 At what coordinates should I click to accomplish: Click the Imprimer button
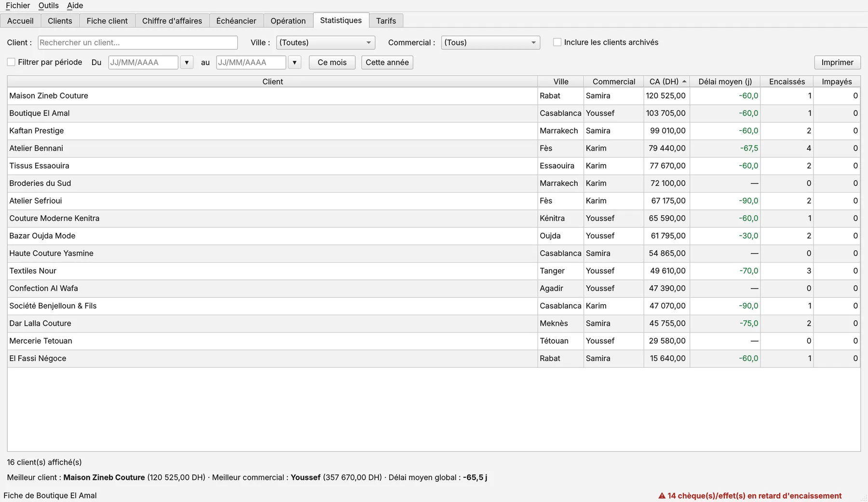click(838, 62)
